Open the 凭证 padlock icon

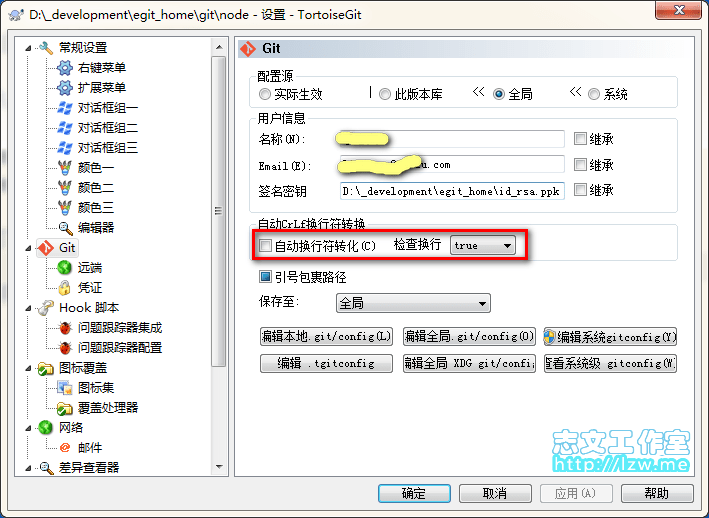pos(65,287)
